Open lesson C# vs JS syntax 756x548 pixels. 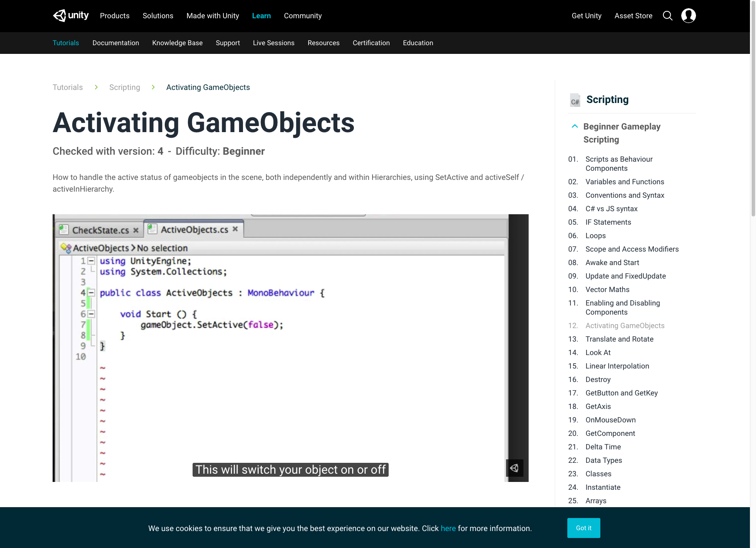[x=611, y=209]
